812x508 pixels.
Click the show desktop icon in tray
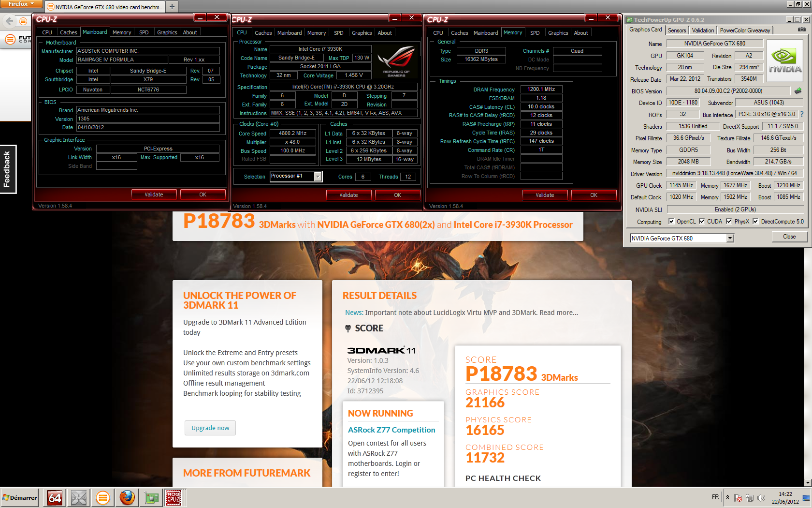[x=806, y=498]
